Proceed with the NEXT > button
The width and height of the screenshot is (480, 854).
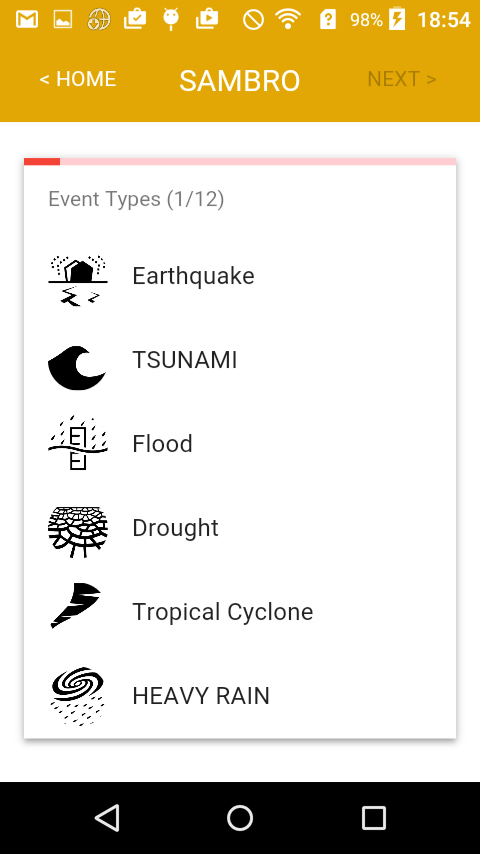point(402,79)
